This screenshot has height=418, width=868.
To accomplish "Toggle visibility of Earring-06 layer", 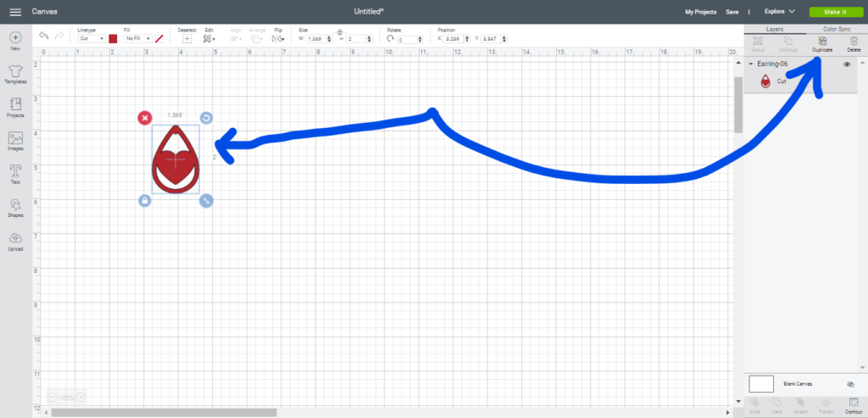I will tap(847, 64).
